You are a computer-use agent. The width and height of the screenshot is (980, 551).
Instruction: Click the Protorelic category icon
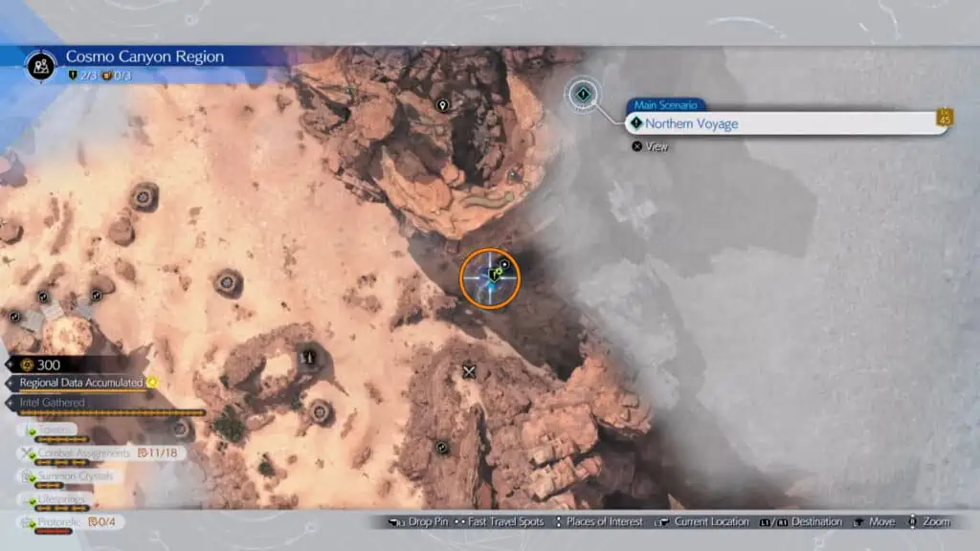pos(28,523)
